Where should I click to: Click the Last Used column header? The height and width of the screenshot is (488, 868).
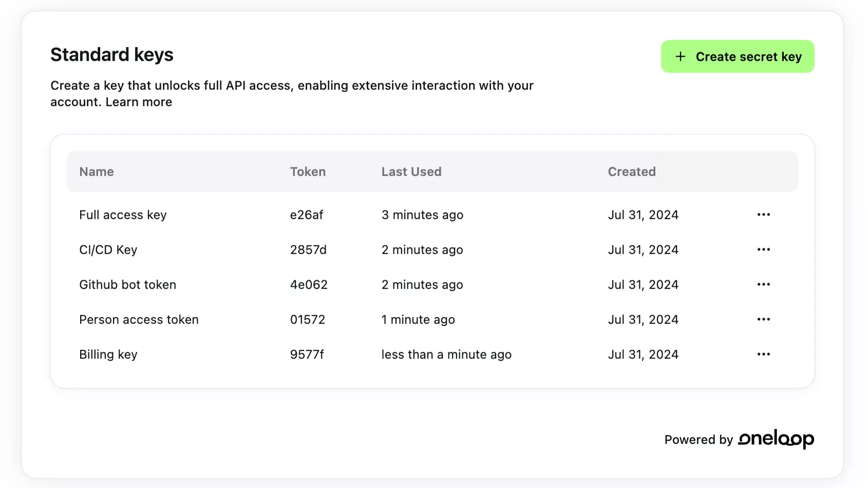[411, 172]
